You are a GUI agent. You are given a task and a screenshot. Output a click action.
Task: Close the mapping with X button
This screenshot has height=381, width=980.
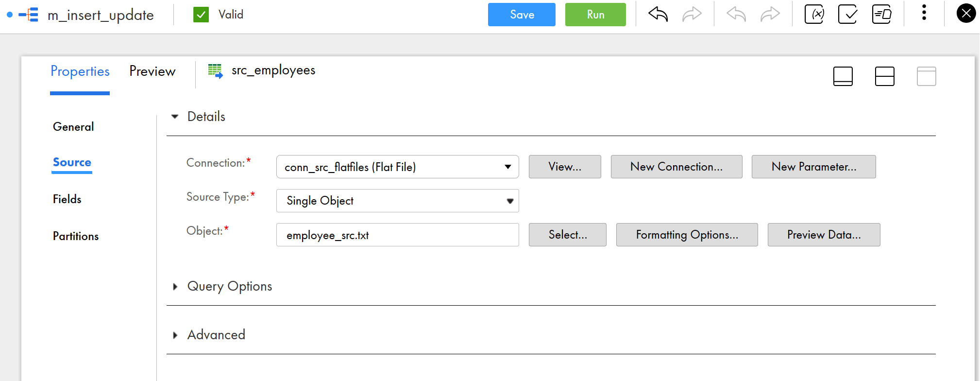(966, 14)
